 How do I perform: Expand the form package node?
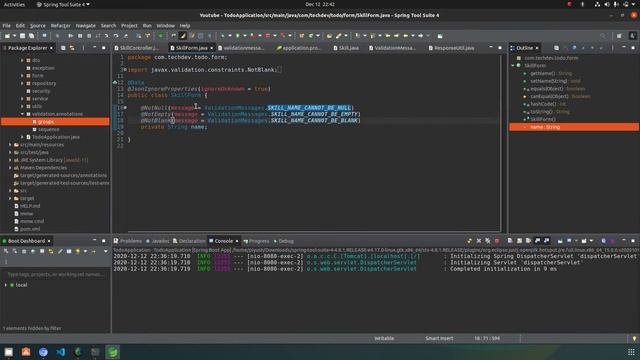point(22,76)
